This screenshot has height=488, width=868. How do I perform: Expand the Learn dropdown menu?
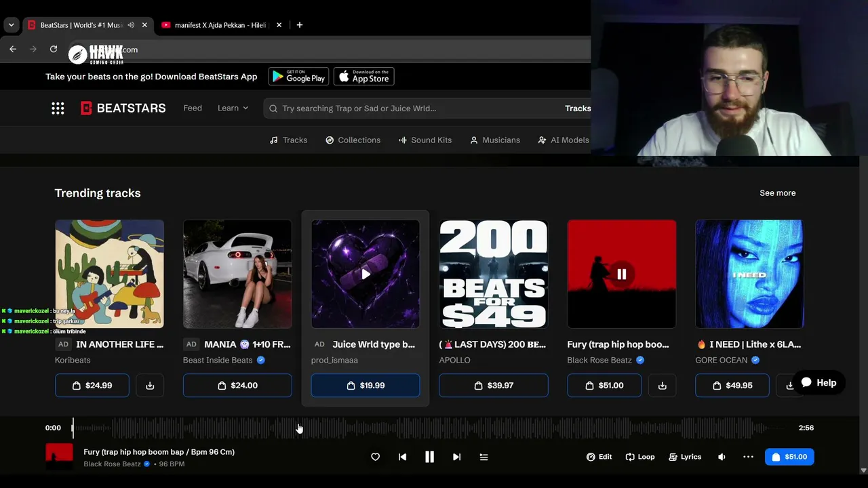coord(233,108)
